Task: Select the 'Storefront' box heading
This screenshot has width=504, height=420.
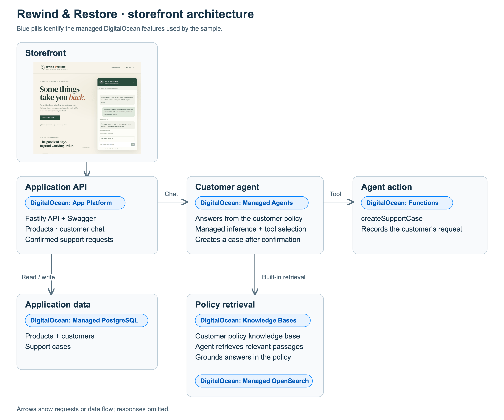Action: coord(45,53)
